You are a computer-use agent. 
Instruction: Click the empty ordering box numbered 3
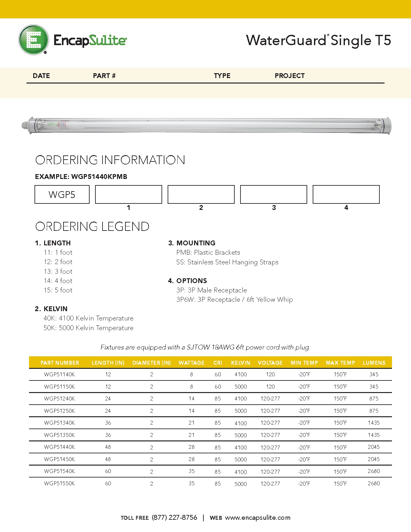click(x=274, y=194)
